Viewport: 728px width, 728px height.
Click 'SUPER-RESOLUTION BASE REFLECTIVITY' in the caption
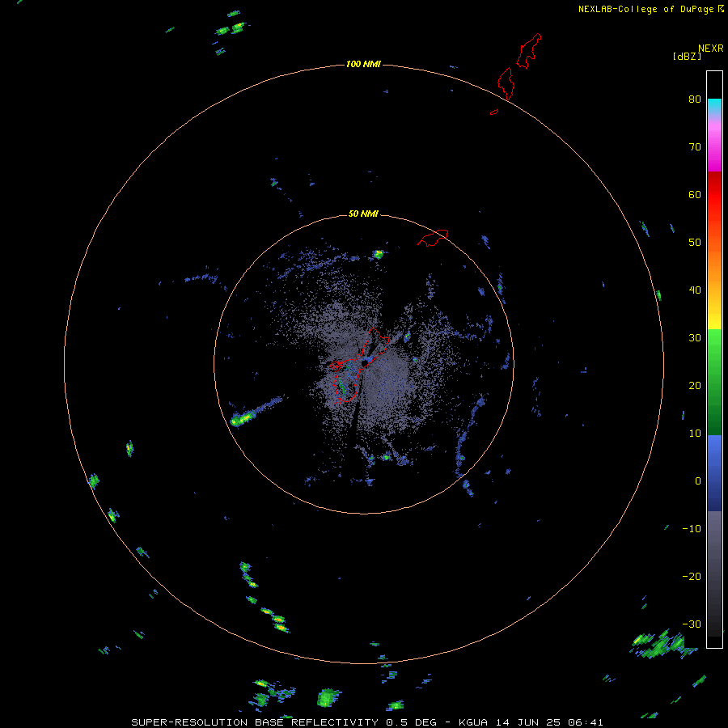pos(255,722)
